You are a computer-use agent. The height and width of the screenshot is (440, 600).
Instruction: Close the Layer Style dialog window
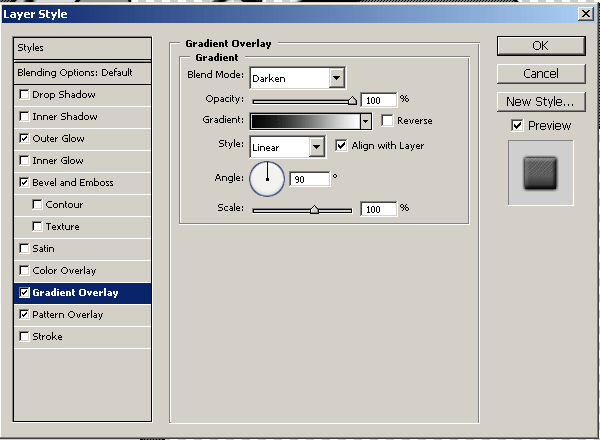click(585, 13)
